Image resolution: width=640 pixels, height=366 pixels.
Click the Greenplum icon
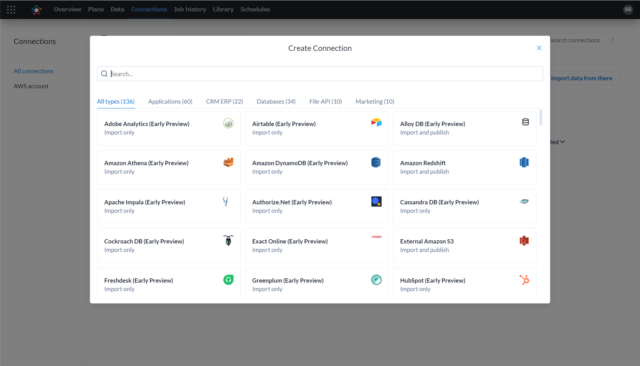(x=376, y=279)
